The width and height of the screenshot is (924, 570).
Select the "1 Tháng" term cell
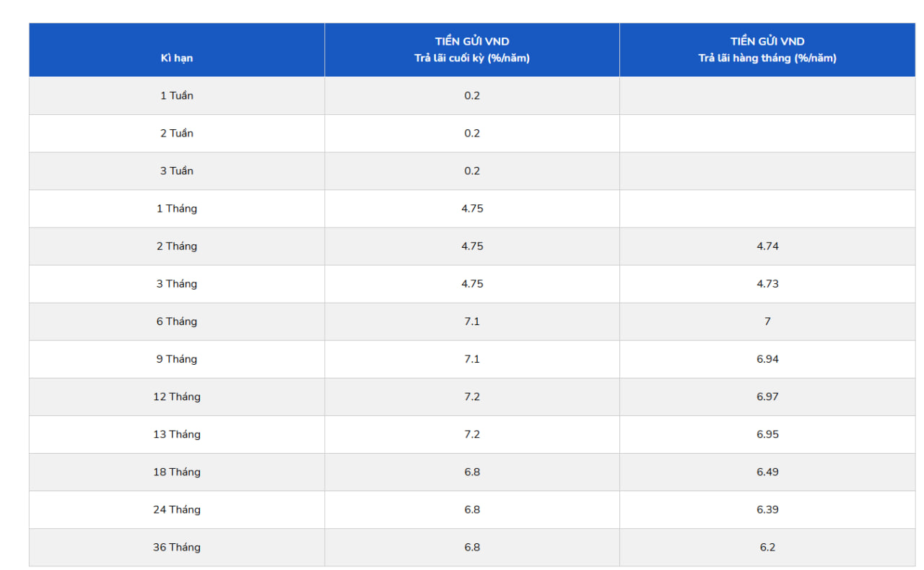177,208
